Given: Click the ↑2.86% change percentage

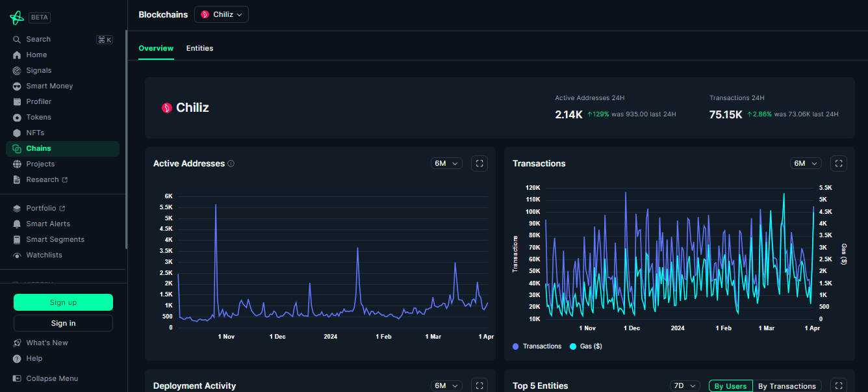Looking at the screenshot, I should (x=759, y=114).
